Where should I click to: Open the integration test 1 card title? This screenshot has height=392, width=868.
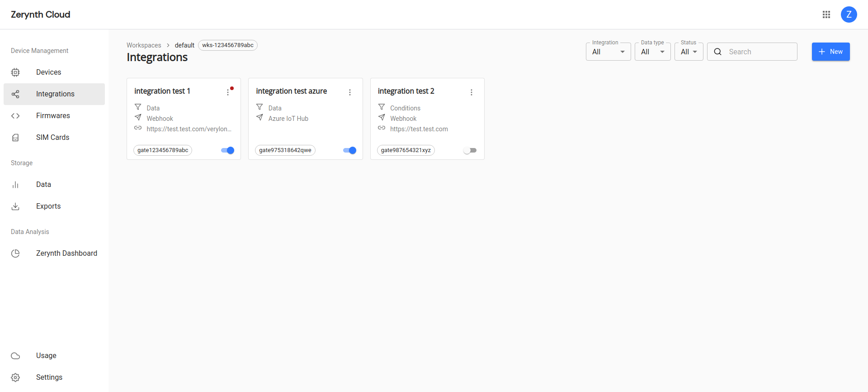[x=162, y=91]
